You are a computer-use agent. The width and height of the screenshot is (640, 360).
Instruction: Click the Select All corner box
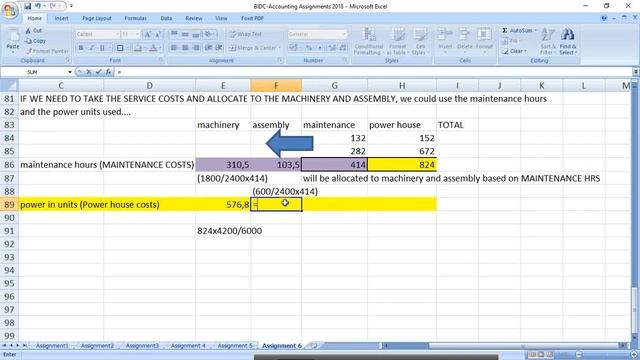pos(9,85)
